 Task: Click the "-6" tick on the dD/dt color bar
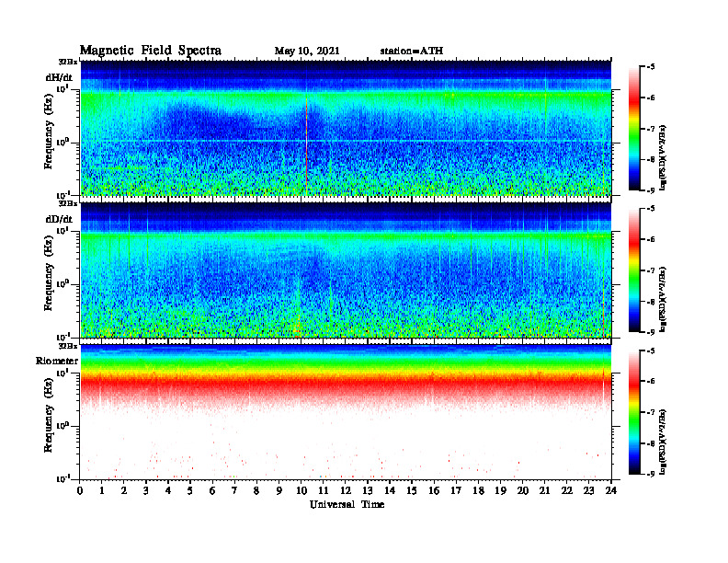(651, 240)
